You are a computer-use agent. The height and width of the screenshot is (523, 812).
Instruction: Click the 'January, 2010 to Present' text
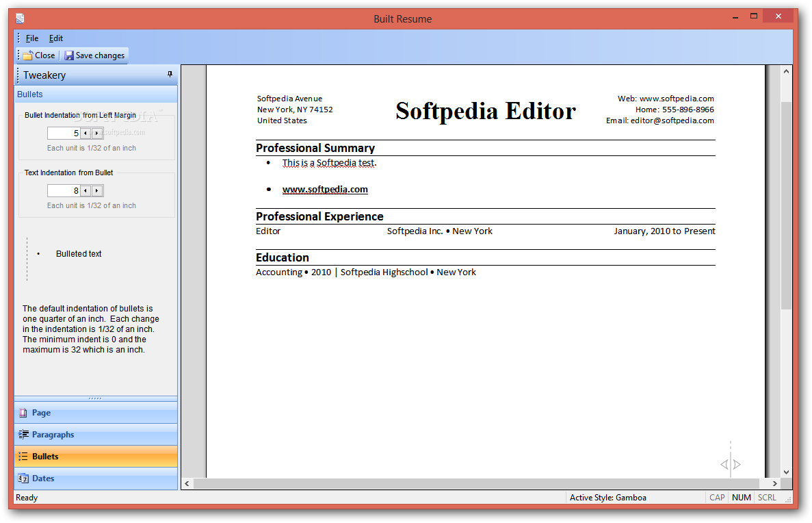coord(664,231)
